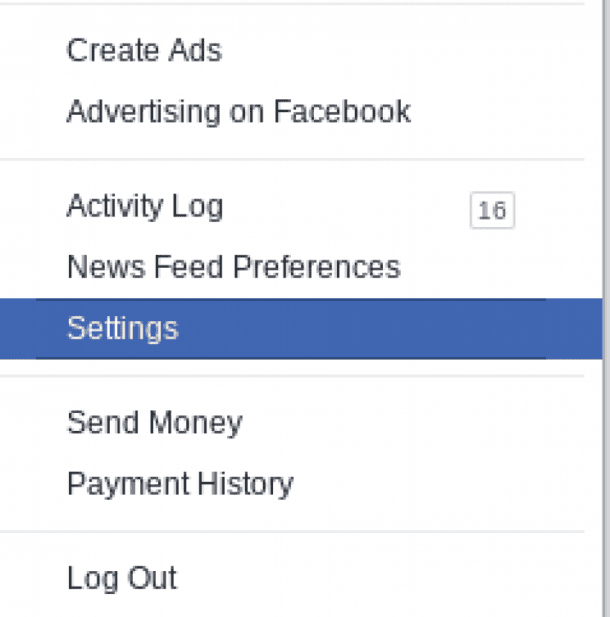Click the Payment History link

click(x=180, y=484)
